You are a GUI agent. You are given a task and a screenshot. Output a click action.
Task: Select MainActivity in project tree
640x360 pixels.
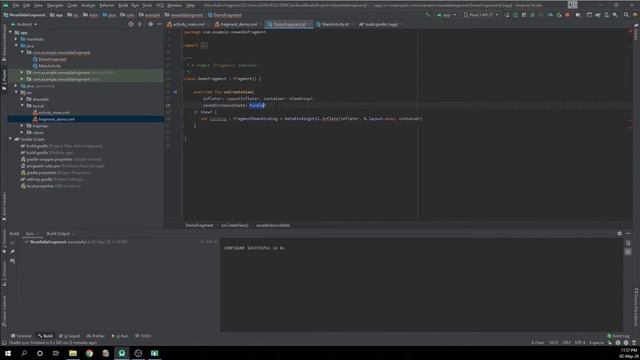pyautogui.click(x=47, y=66)
